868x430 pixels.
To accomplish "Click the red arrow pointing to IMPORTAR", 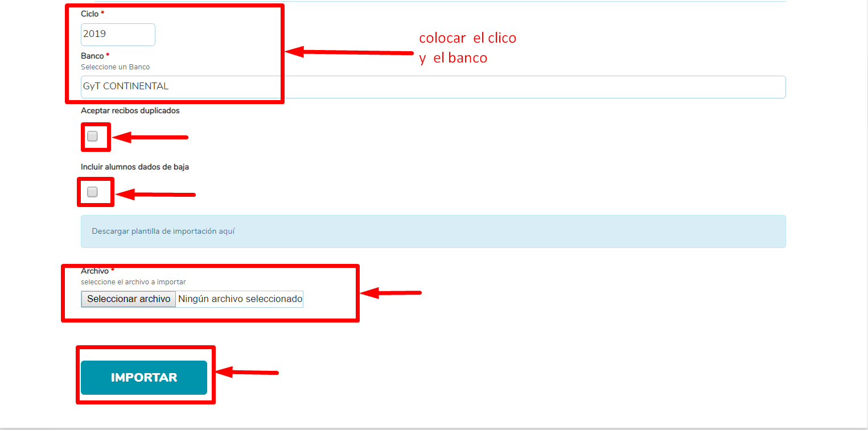I will [x=247, y=373].
